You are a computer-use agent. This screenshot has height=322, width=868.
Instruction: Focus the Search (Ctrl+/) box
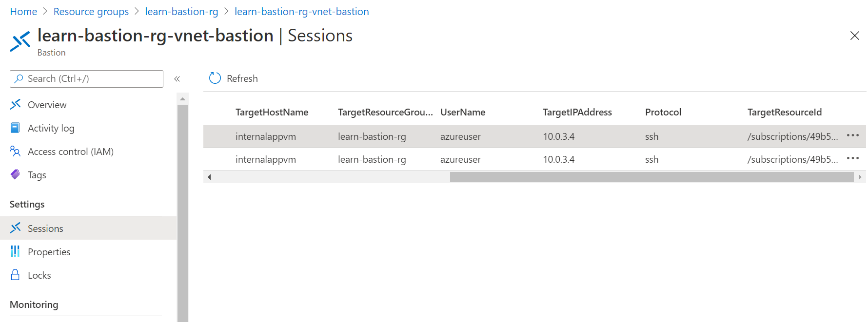click(86, 78)
